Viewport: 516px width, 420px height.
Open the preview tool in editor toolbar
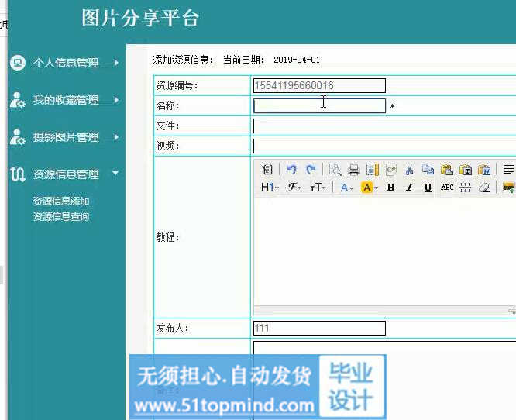tap(335, 170)
